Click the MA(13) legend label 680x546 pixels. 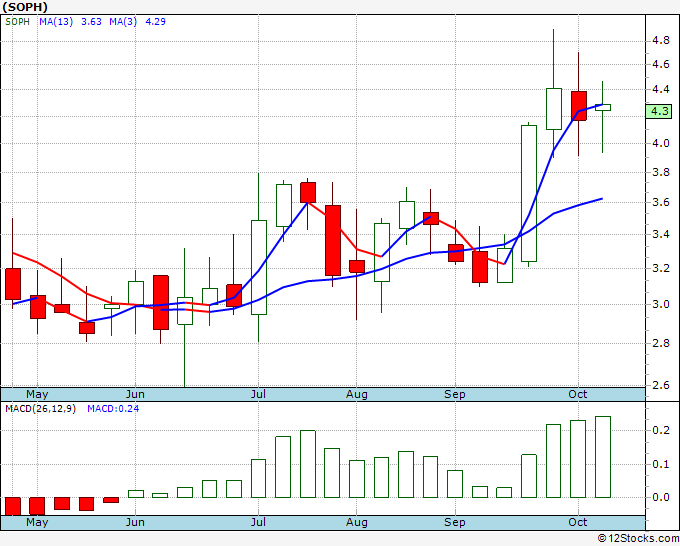[56, 22]
